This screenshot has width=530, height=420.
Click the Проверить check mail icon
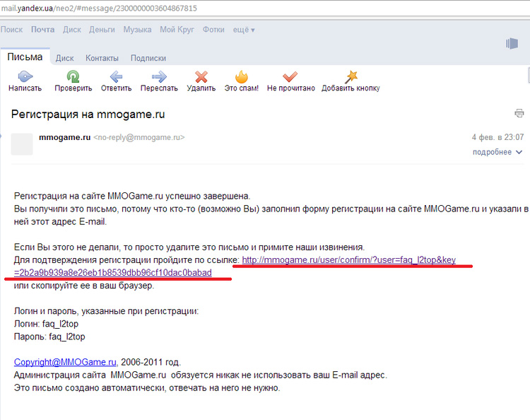(73, 76)
